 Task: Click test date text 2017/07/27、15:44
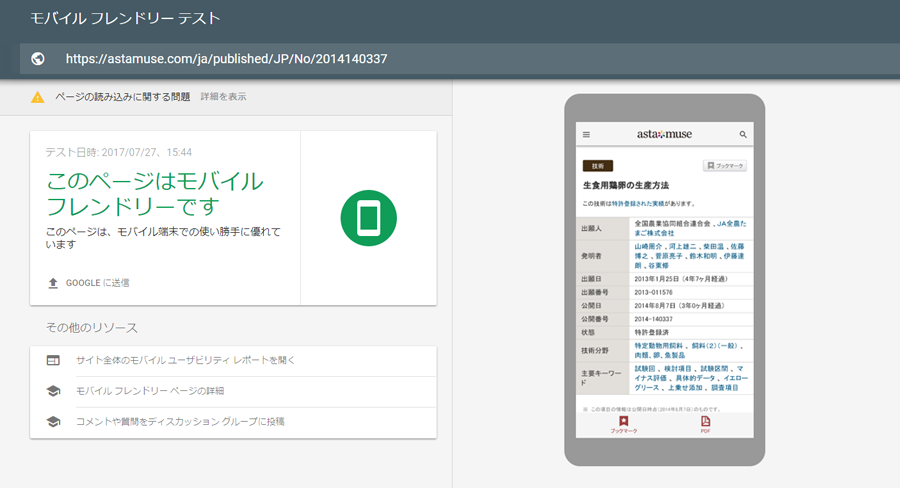pos(146,152)
